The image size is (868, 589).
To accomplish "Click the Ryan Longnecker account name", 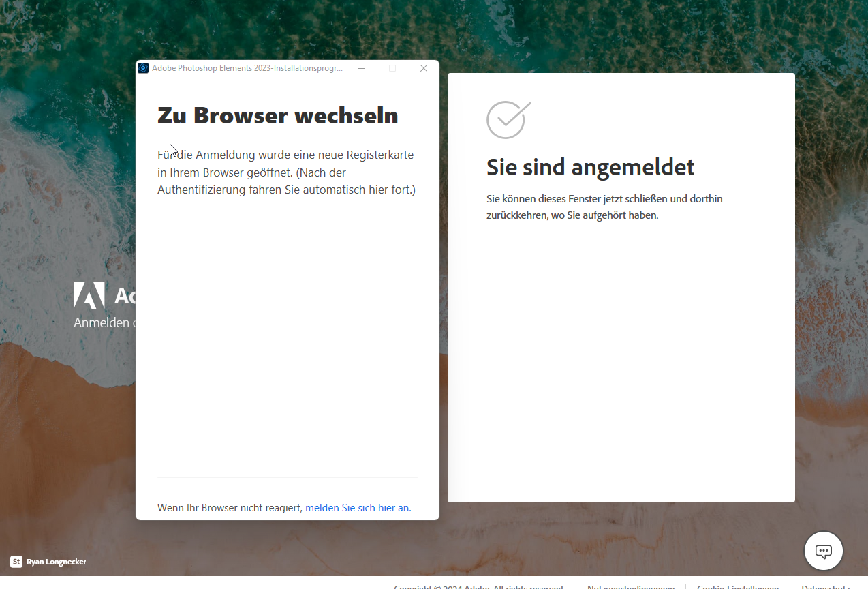I will click(56, 562).
